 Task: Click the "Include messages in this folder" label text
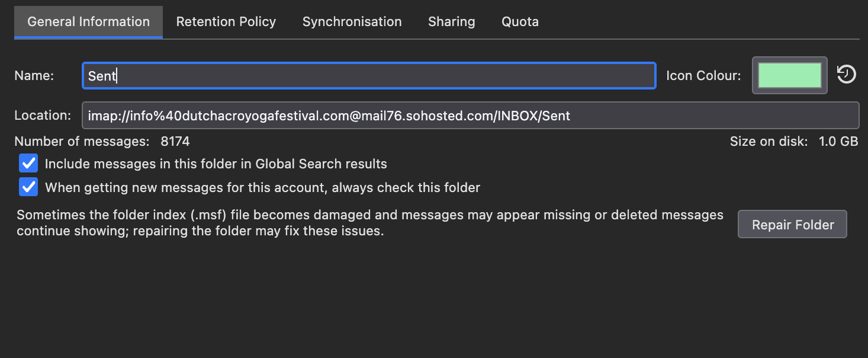(x=216, y=164)
